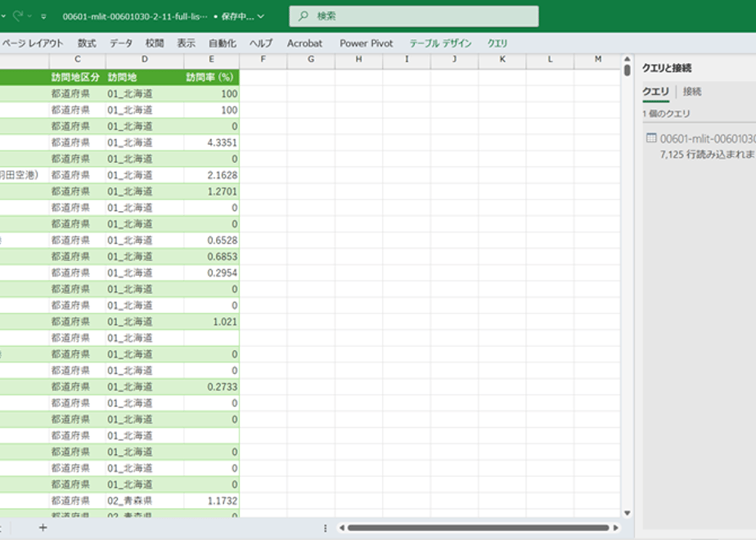Click the magnifier icon in search box

coord(303,16)
